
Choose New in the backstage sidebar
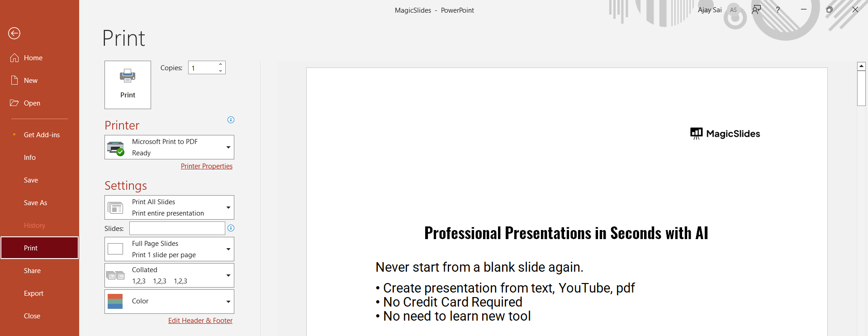pos(39,81)
